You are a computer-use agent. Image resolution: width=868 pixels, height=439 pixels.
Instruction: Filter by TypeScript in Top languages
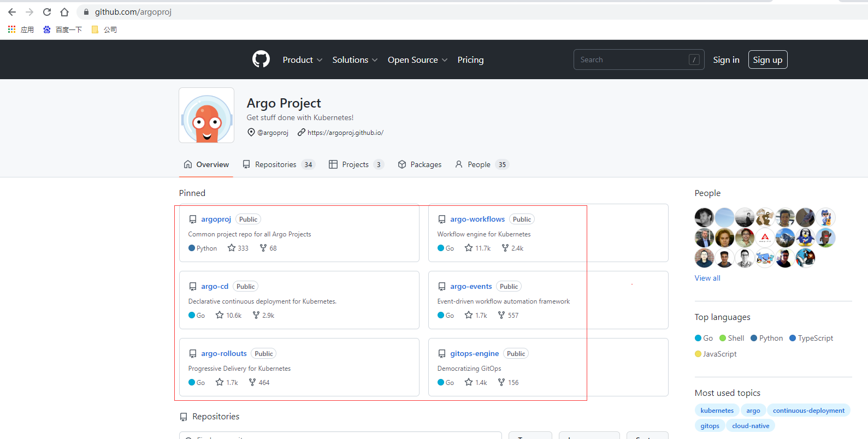(x=811, y=338)
